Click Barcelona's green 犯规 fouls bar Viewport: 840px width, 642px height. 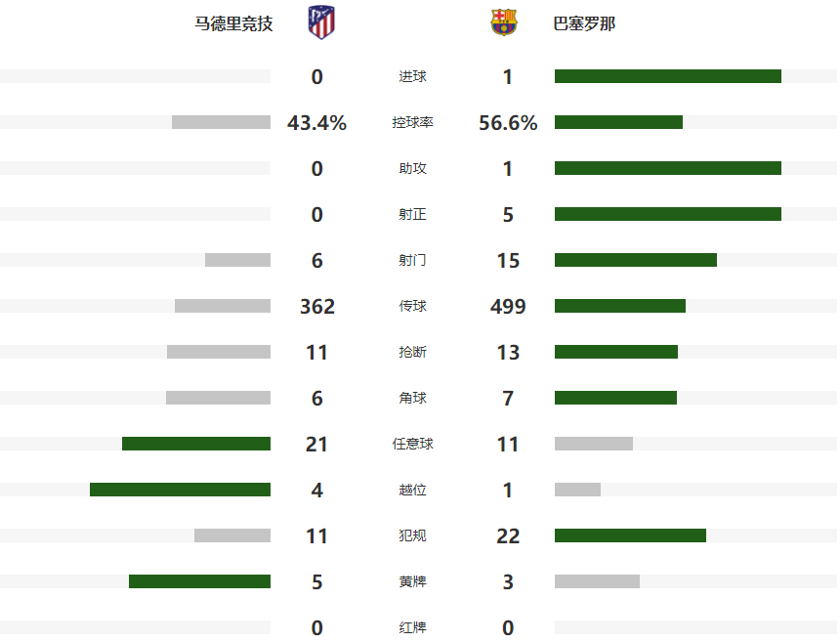click(630, 535)
